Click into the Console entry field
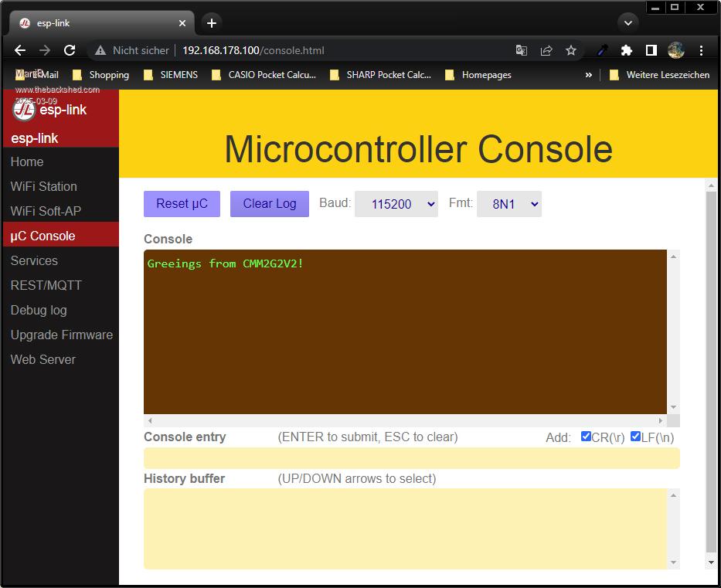The height and width of the screenshot is (588, 721). coord(411,458)
